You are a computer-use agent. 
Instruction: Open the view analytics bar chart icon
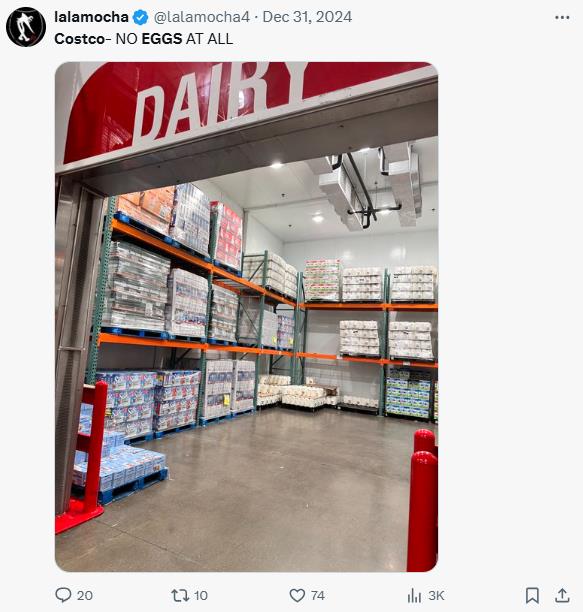click(x=414, y=596)
